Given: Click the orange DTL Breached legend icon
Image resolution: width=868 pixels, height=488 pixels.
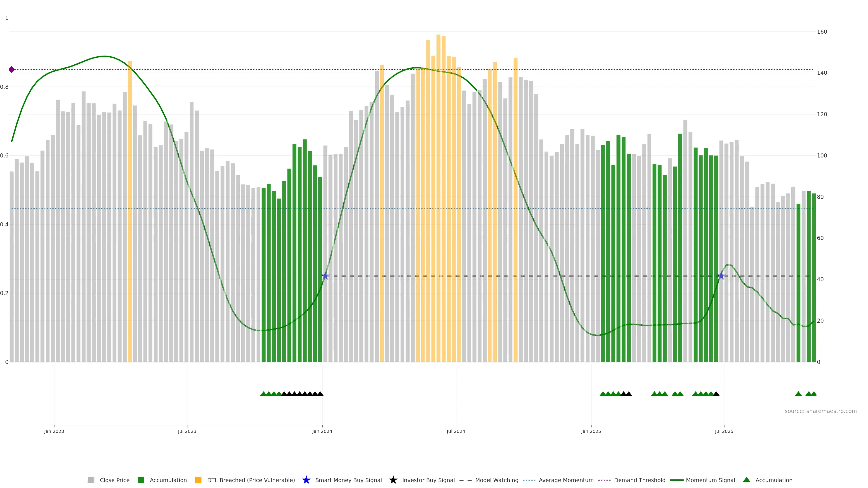Looking at the screenshot, I should (x=198, y=480).
